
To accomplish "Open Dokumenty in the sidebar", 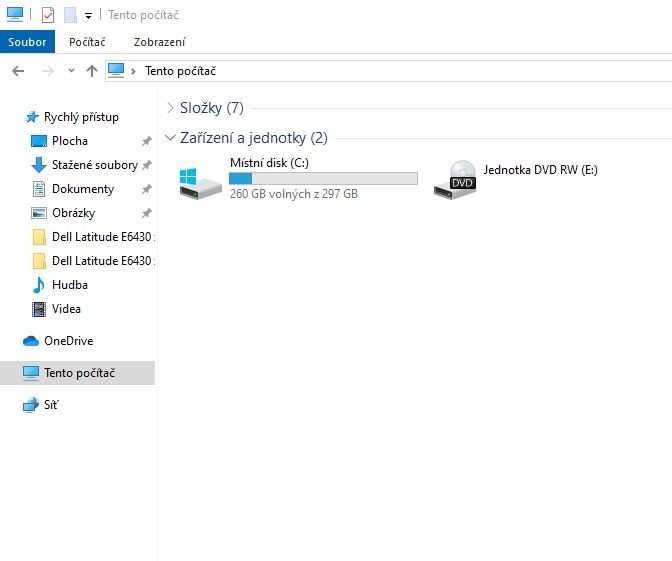I will pyautogui.click(x=83, y=189).
